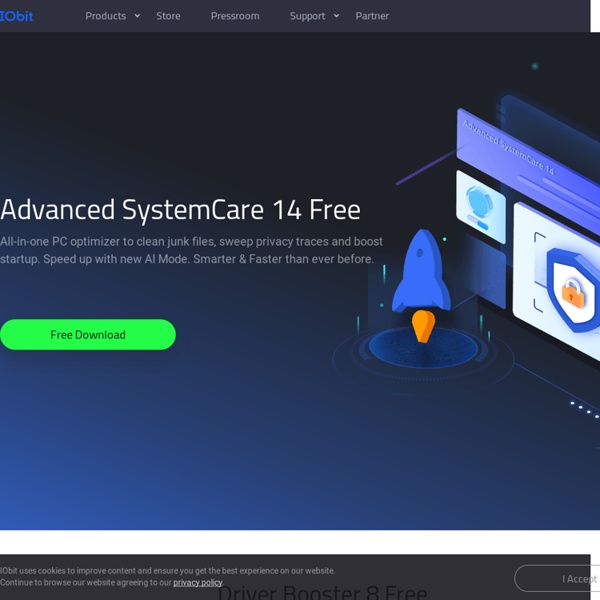Accept cookies with I Accept button
This screenshot has height=600, width=600.
coord(557,579)
